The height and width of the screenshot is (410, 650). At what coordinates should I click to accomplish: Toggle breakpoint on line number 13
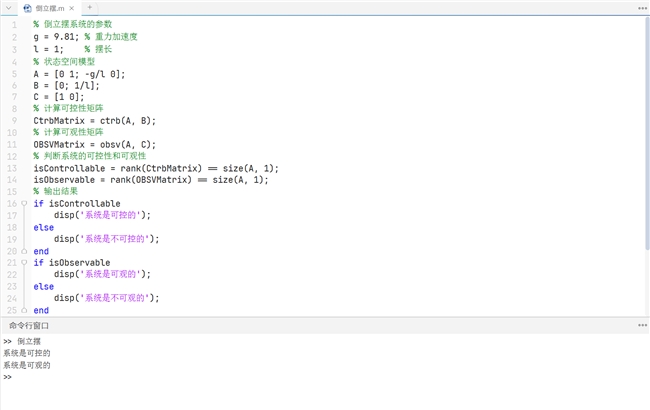point(12,168)
